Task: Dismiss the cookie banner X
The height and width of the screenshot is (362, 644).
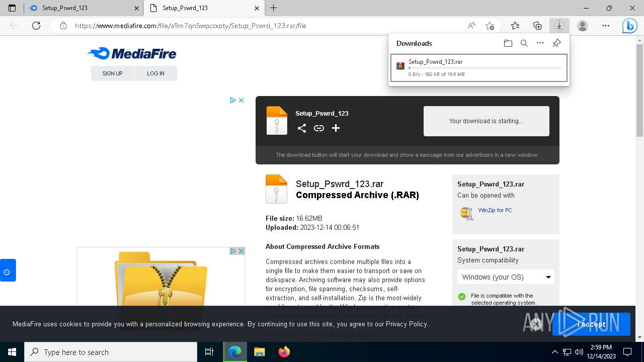Action: [536, 324]
